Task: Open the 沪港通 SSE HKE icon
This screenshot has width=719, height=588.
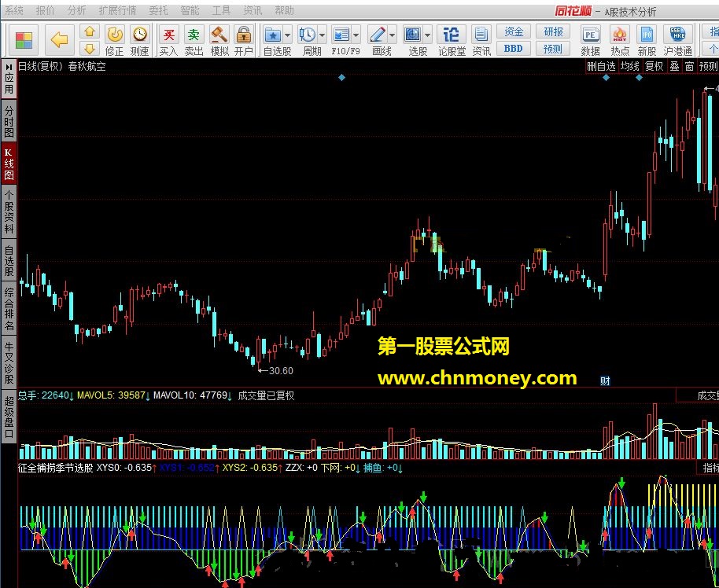Action: [x=678, y=40]
